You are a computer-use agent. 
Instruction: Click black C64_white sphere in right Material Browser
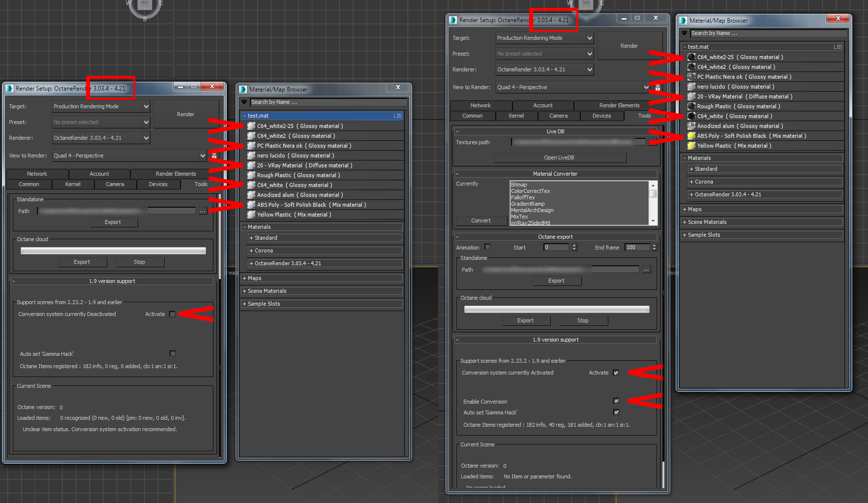click(691, 116)
